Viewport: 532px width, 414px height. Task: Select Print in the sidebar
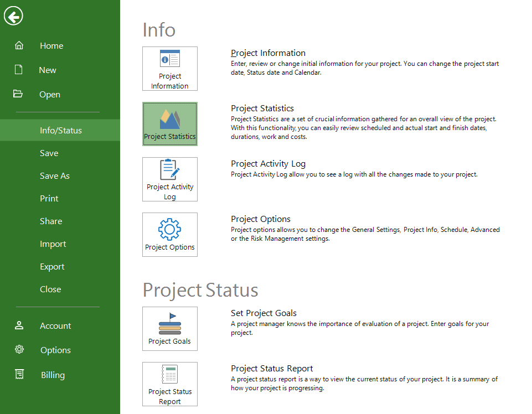point(49,199)
